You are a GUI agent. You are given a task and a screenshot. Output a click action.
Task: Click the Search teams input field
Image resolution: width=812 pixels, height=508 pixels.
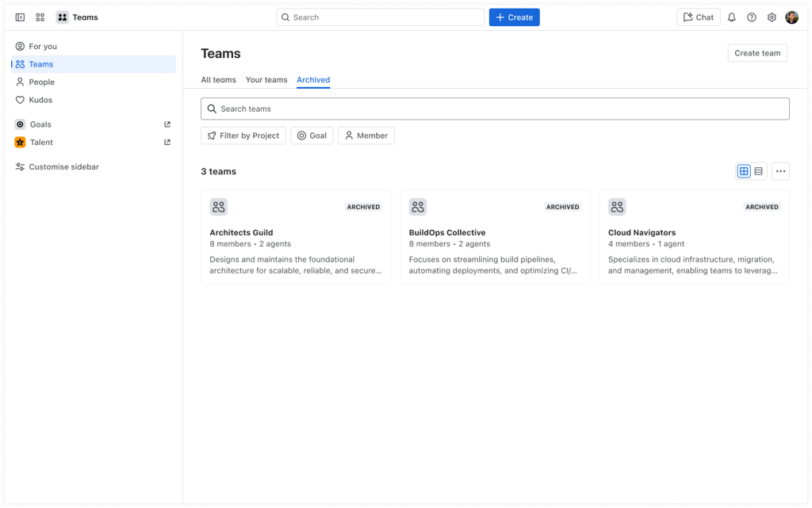pos(495,108)
